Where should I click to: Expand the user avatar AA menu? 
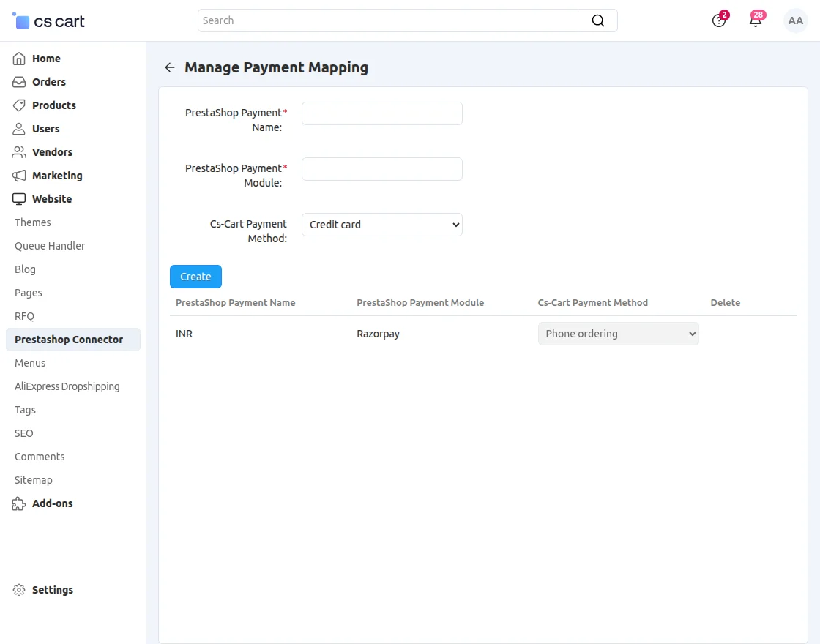tap(795, 20)
